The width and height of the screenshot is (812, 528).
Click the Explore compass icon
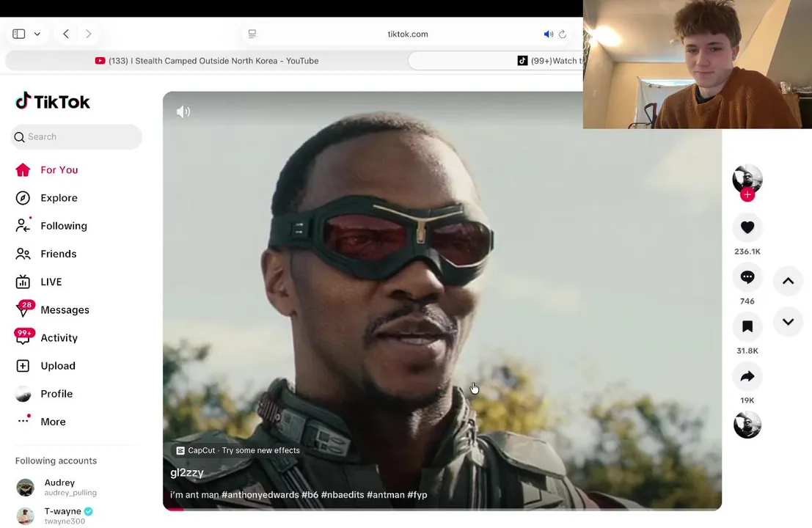[x=23, y=198]
